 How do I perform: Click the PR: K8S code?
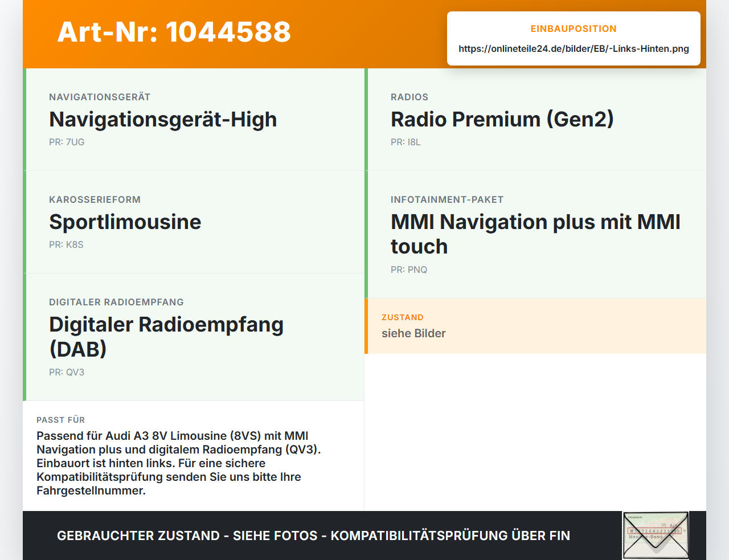pyautogui.click(x=66, y=244)
